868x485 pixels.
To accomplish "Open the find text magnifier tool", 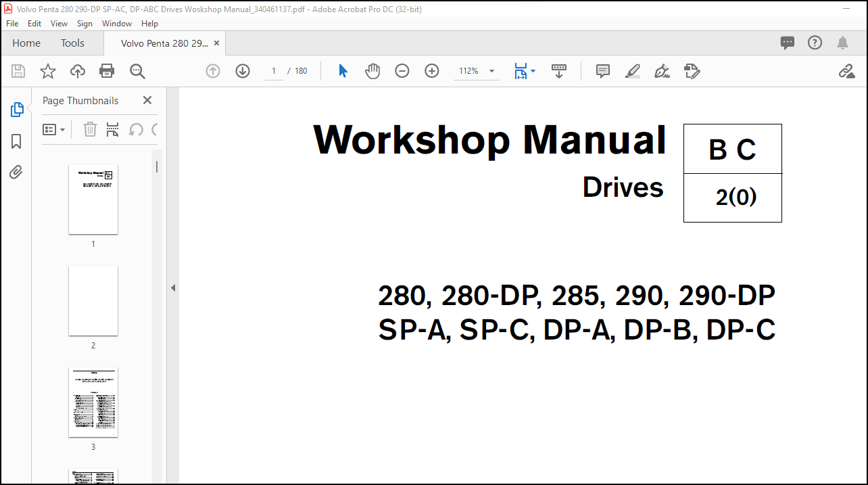I will click(137, 71).
